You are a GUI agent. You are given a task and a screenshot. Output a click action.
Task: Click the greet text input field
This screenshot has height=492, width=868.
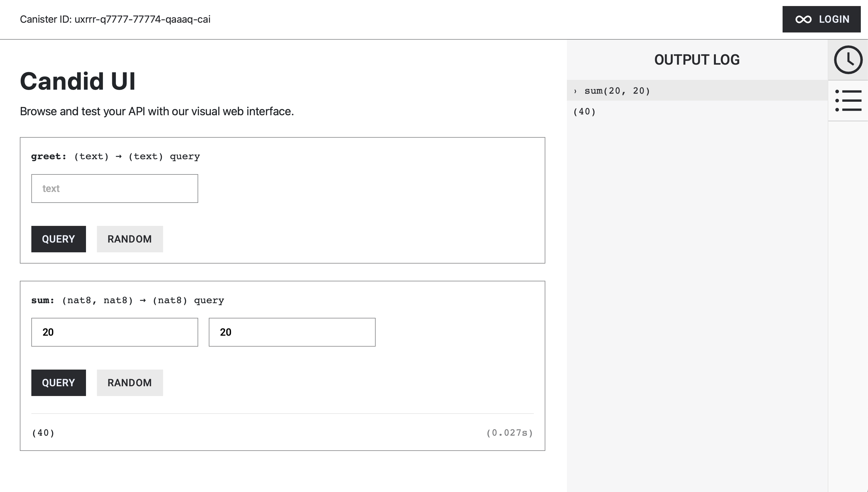(114, 189)
